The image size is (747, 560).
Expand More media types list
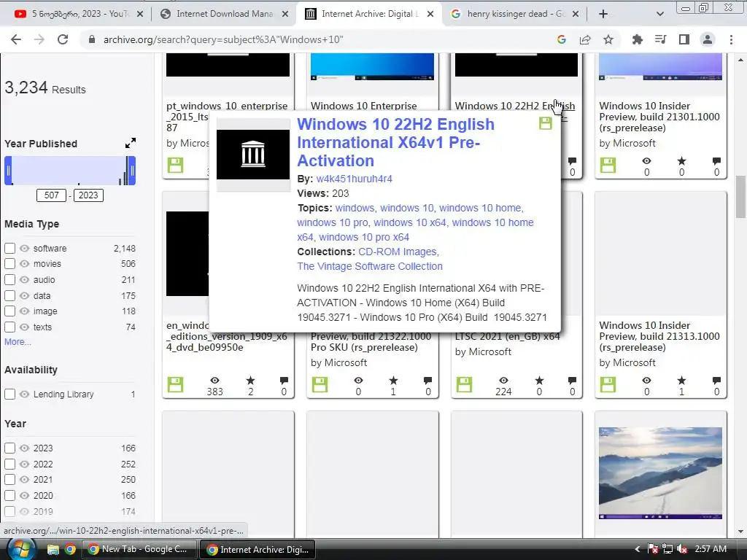pos(18,342)
